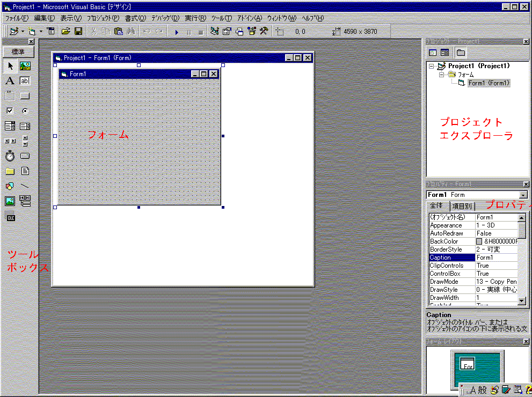Select the OLE container tool

point(10,216)
